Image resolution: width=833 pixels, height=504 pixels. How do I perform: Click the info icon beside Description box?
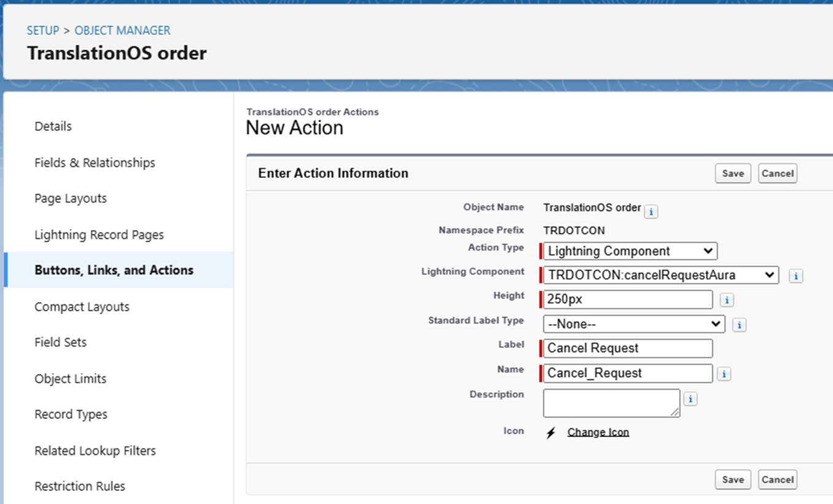pyautogui.click(x=690, y=399)
